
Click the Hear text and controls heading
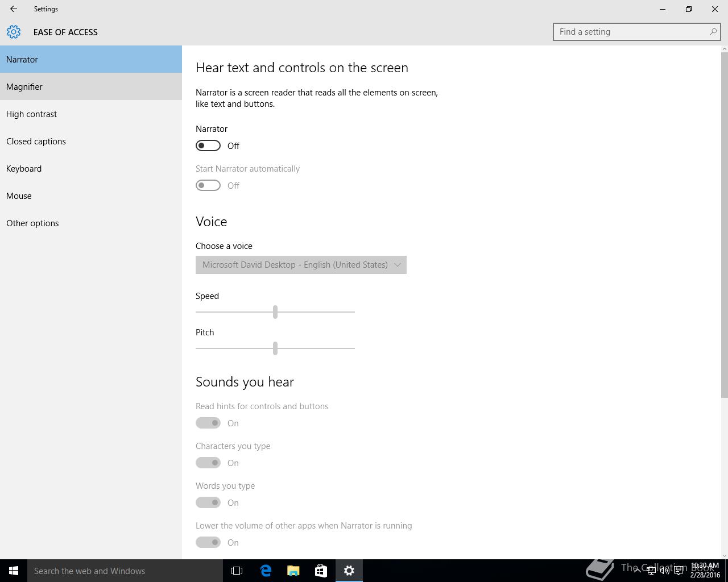302,68
